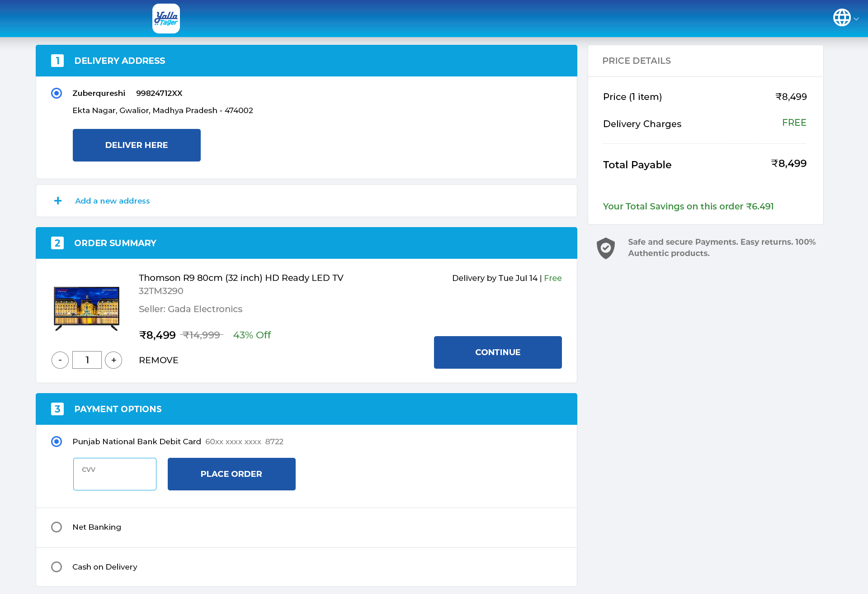868x594 pixels.
Task: Select Punjab National Bank Debit Card option
Action: (57, 442)
